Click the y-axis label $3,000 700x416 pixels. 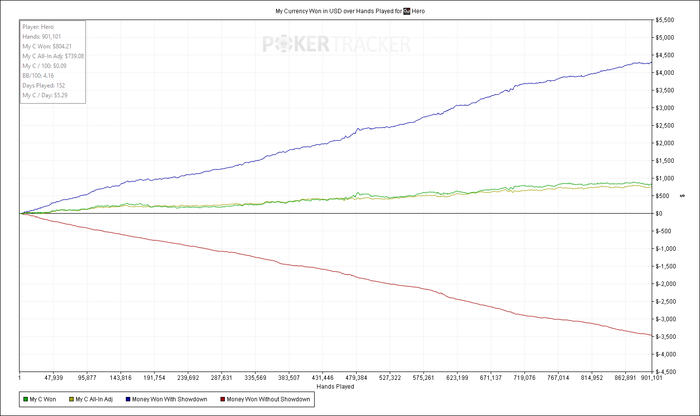click(x=665, y=108)
